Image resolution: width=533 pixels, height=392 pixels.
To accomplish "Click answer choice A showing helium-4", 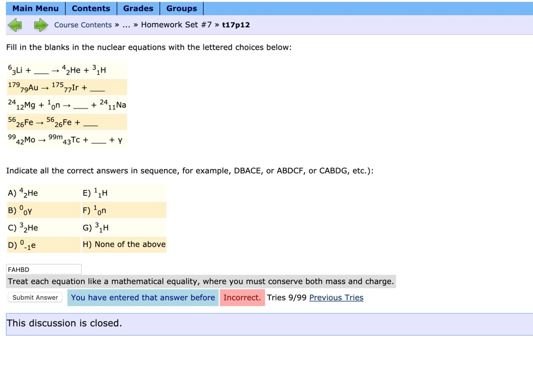I will [x=24, y=193].
